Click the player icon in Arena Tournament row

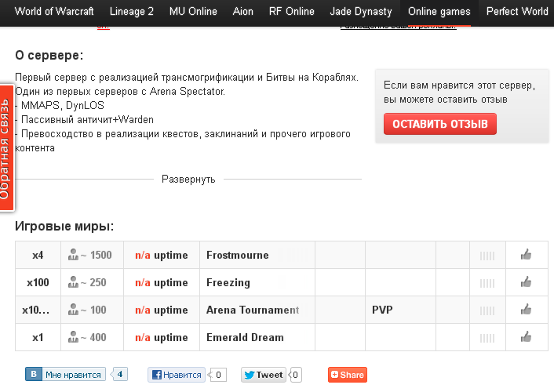click(73, 310)
